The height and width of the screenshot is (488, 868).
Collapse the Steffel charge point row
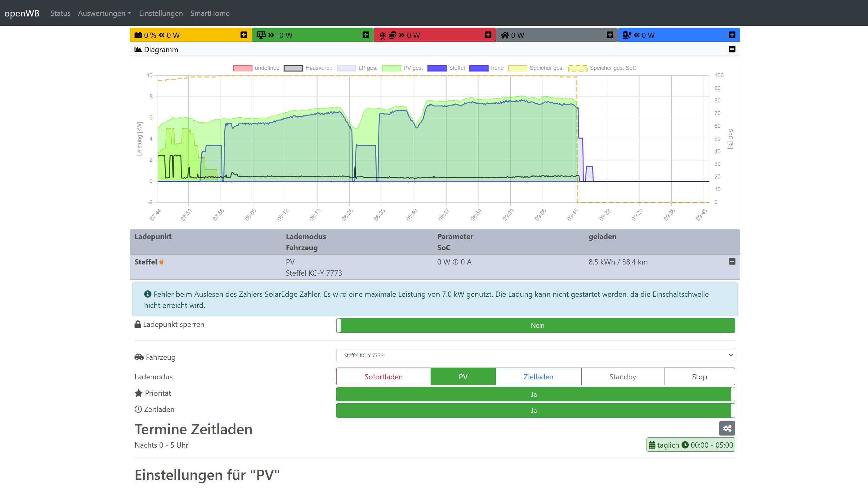(x=732, y=261)
